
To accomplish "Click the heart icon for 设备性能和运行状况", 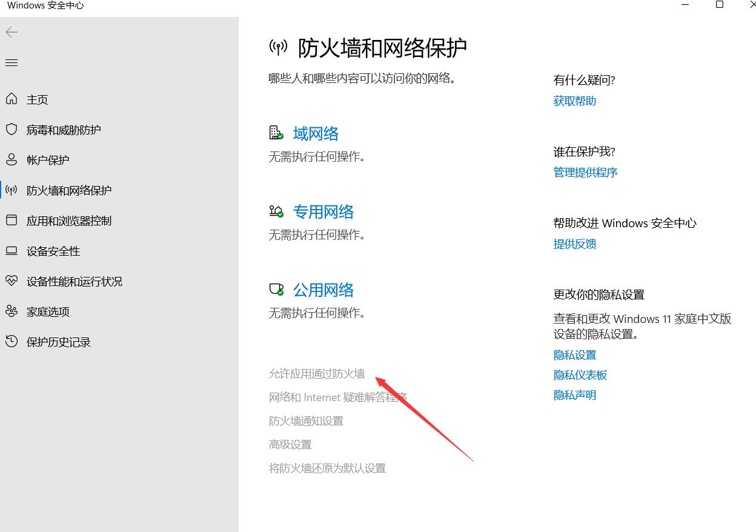I will pyautogui.click(x=12, y=281).
